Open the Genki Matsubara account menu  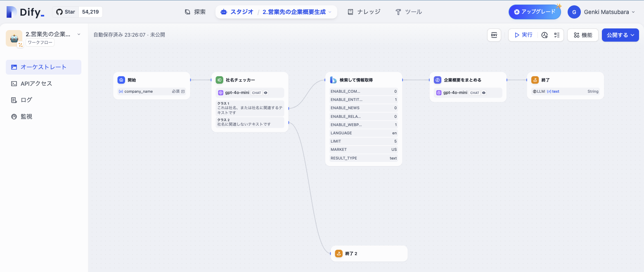point(601,12)
